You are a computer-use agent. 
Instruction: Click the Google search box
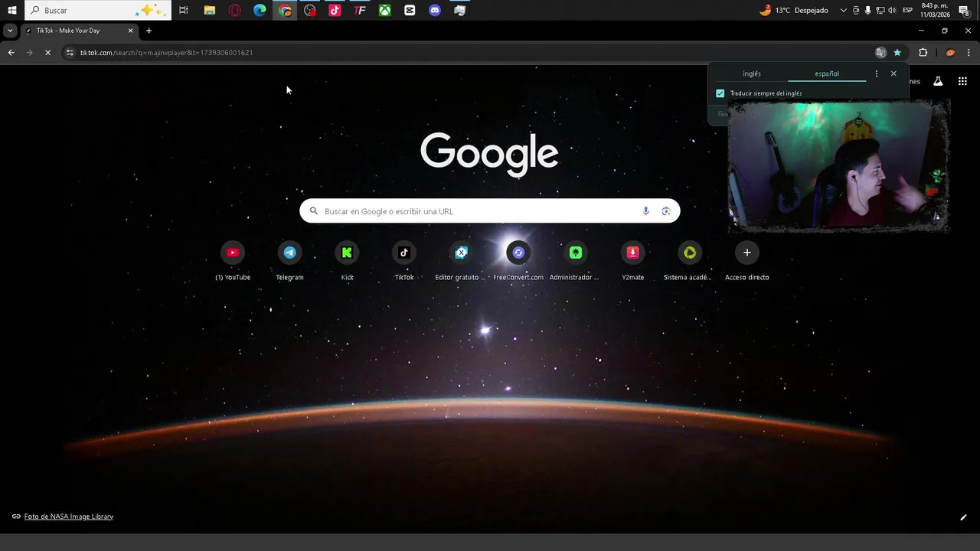point(489,211)
